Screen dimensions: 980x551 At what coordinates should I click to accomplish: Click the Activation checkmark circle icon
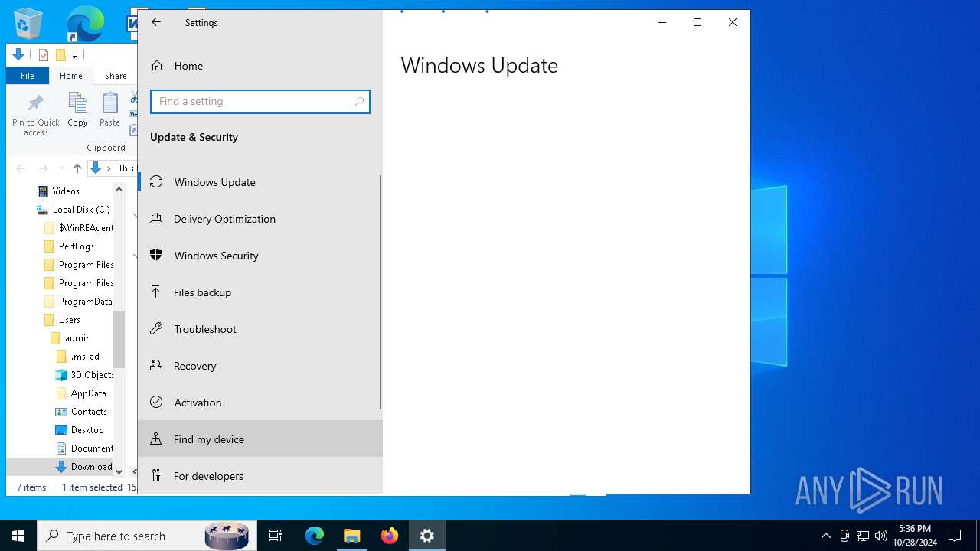[156, 403]
